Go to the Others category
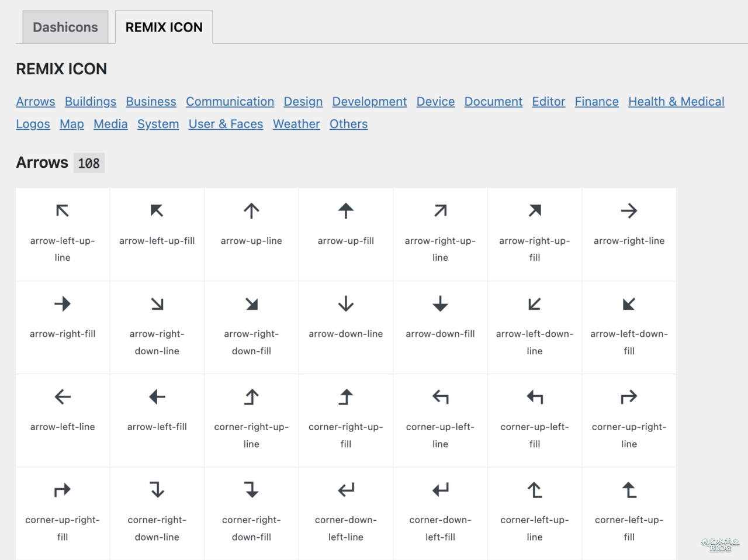Screen dimensions: 748x560 coord(348,124)
